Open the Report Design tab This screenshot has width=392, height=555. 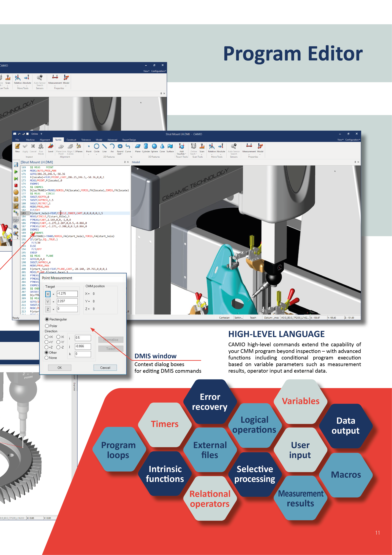pos(129,140)
